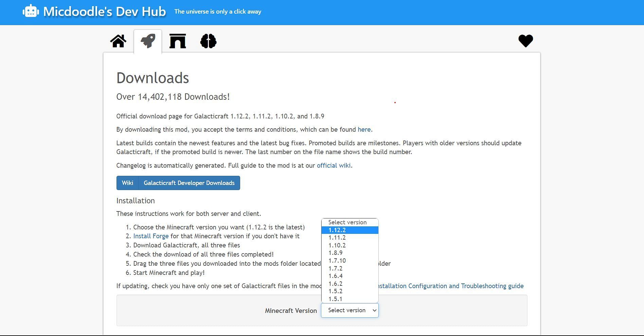The width and height of the screenshot is (644, 336).
Task: Pick the 1.5.1 version entry
Action: click(350, 299)
